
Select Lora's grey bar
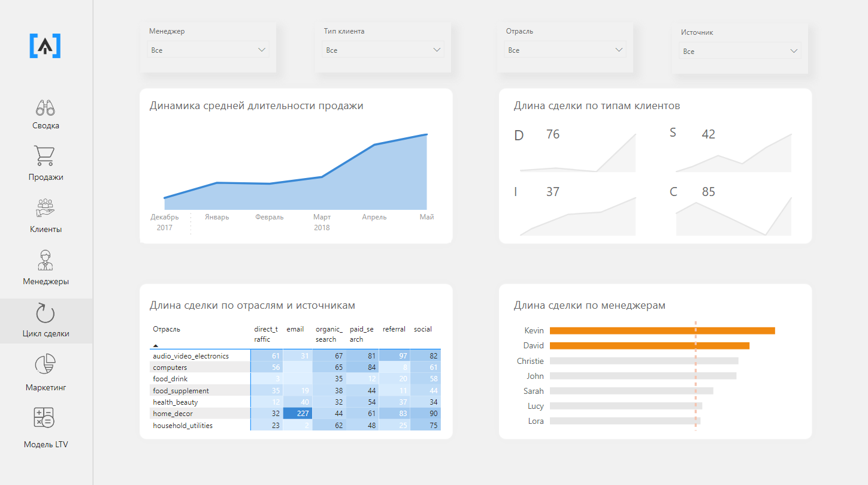point(625,421)
